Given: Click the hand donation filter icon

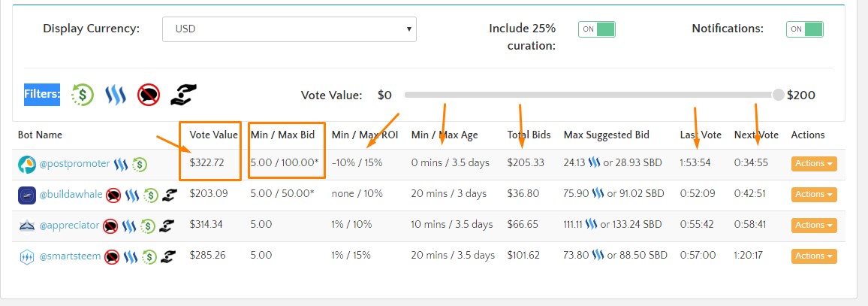Looking at the screenshot, I should tap(184, 95).
